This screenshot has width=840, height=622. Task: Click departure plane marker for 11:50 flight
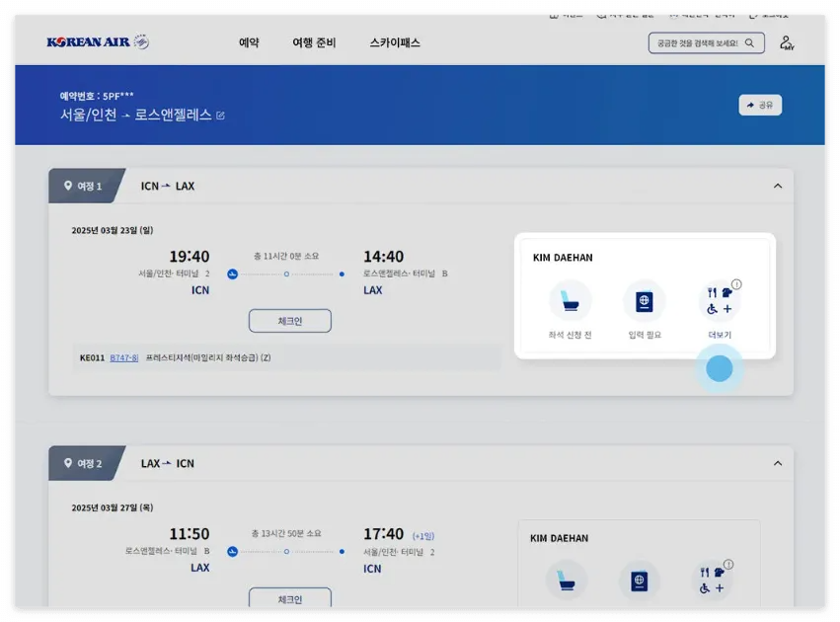(x=232, y=552)
